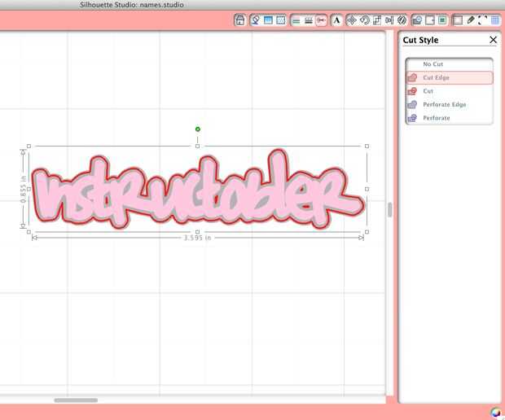Click the bottom-left selection handle of the design

(29, 232)
